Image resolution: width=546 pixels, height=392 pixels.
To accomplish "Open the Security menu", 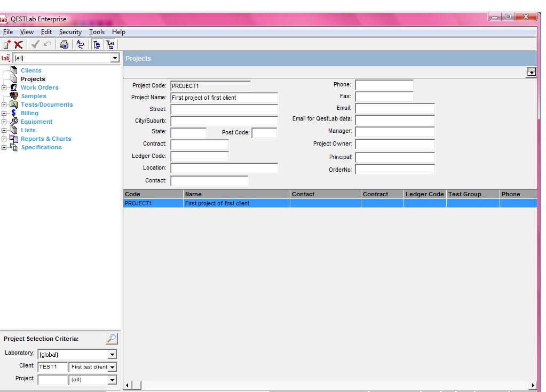I will [70, 32].
